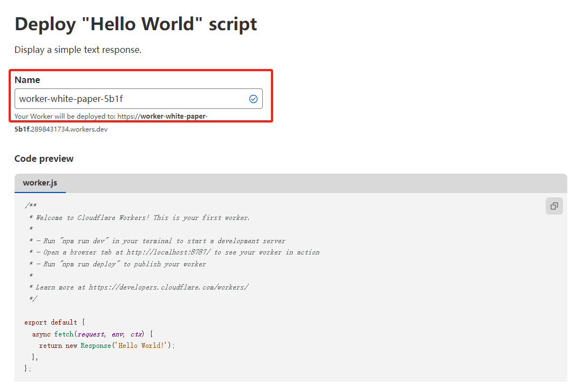Click the '5b1f.2898431734.workers.dev' URL text
Image resolution: width=577 pixels, height=392 pixels.
(61, 129)
